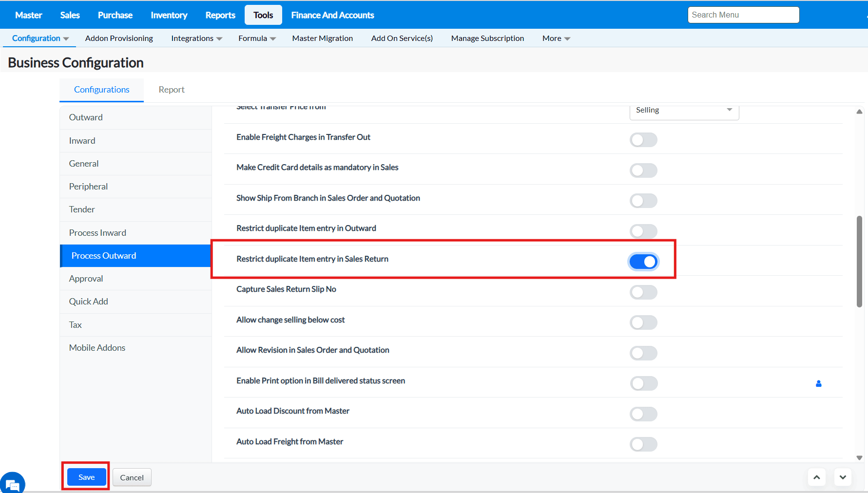868x493 pixels.
Task: Click the blue user icon beside Bill delivered row
Action: tap(818, 384)
